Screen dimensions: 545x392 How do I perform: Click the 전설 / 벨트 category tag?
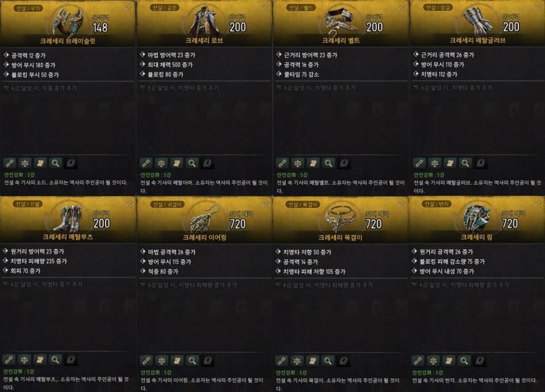pyautogui.click(x=301, y=7)
